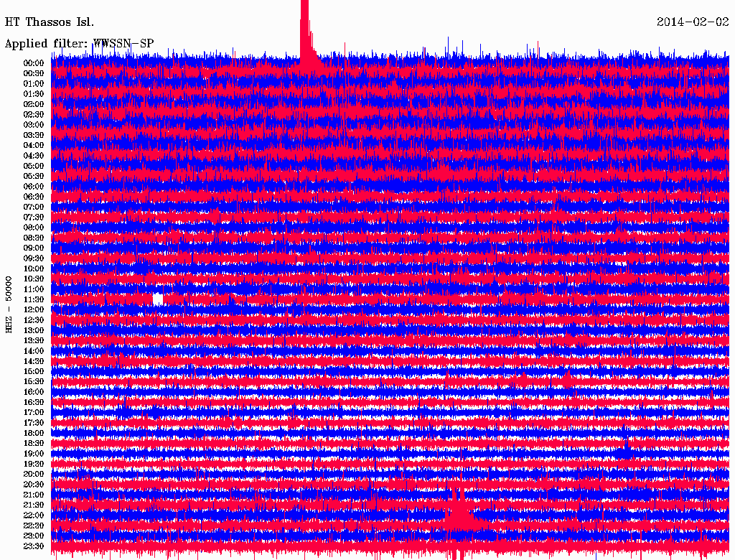735x560 pixels.
Task: Select the 12:00 time label
Action: tap(33, 309)
